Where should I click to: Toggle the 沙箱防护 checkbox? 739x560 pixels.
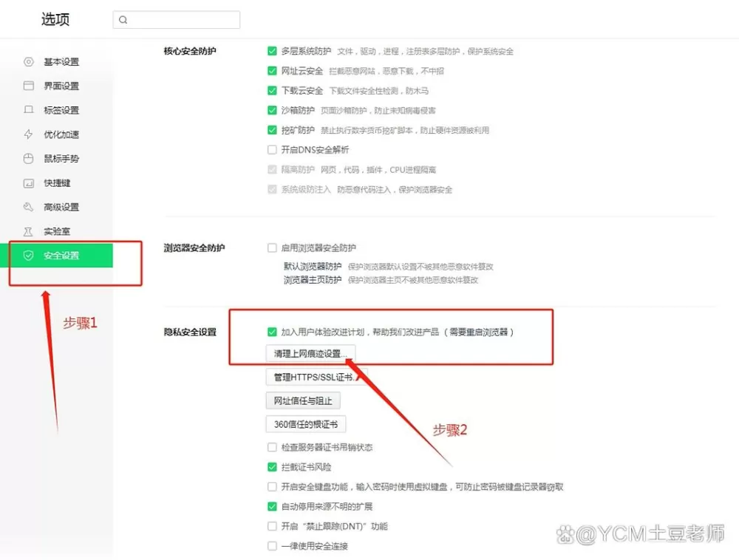pos(272,110)
